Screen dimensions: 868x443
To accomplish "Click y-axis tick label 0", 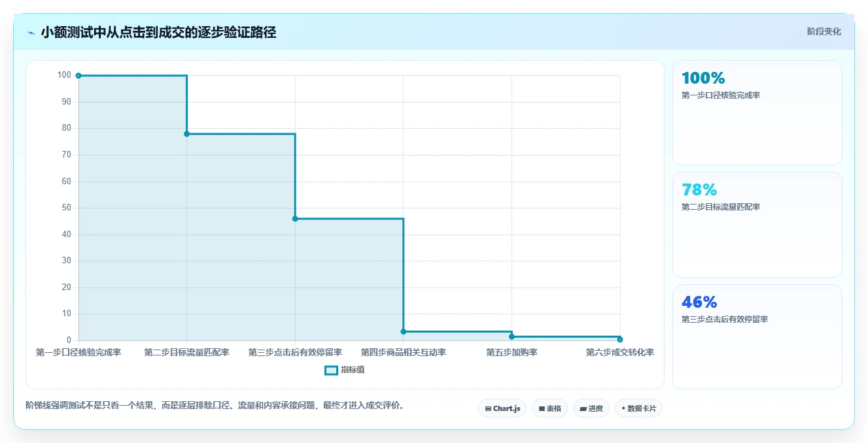I will pyautogui.click(x=69, y=340).
